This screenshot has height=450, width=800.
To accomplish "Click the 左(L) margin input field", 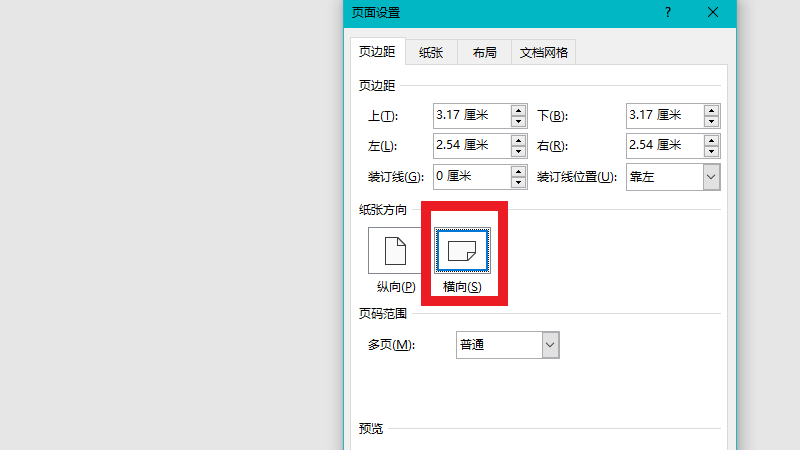I will click(472, 146).
